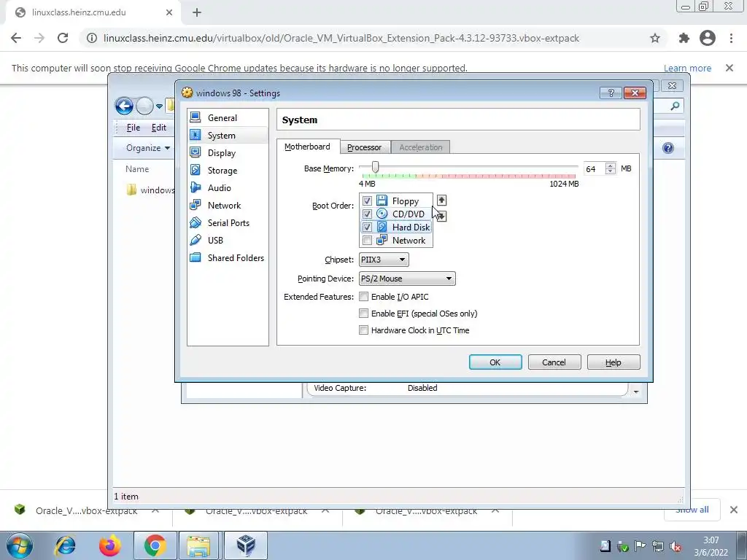747x560 pixels.
Task: Open second Oracle extpack download options
Action: pos(325,510)
